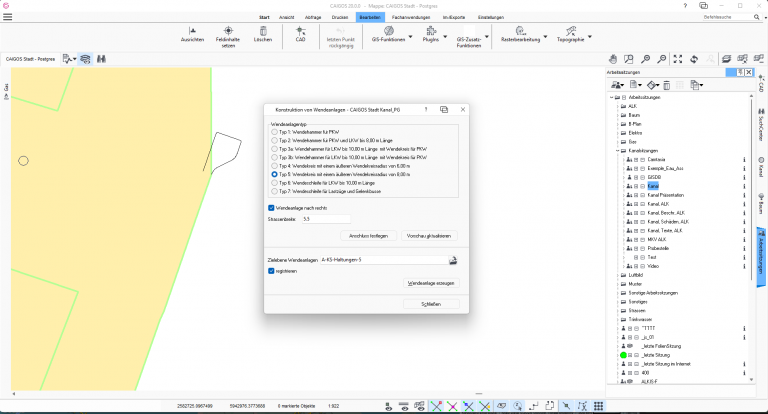Screen dimensions: 768x414
Task: Select Typ 3a Wendehammer radio option
Action: coord(275,149)
